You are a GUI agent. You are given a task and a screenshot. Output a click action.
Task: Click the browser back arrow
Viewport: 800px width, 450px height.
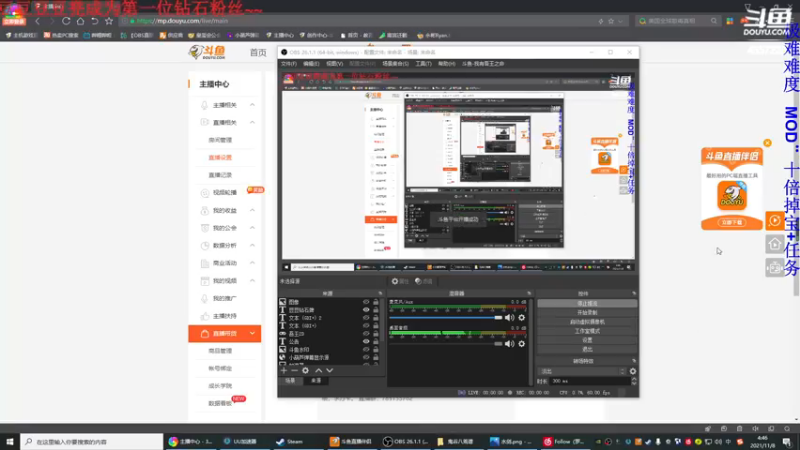37,21
